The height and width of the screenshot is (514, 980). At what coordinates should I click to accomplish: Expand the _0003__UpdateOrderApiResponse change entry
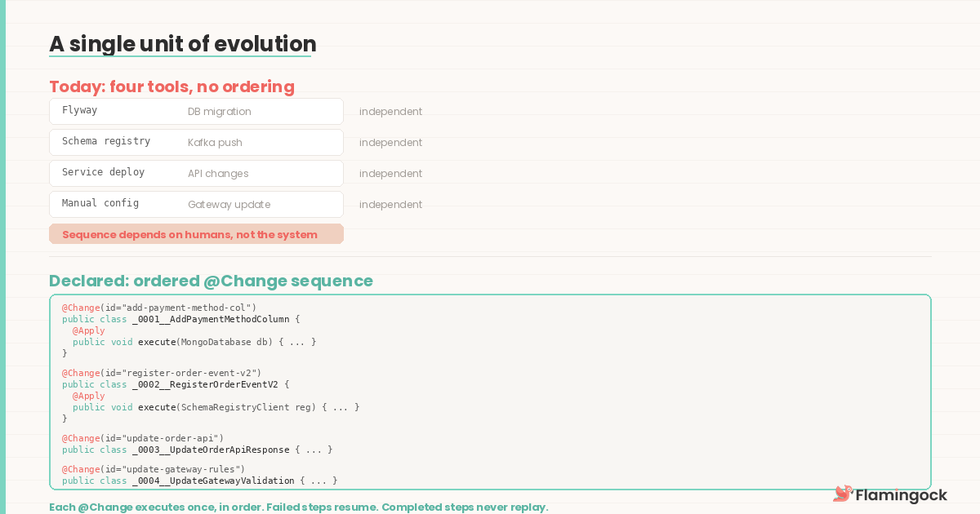click(x=196, y=450)
